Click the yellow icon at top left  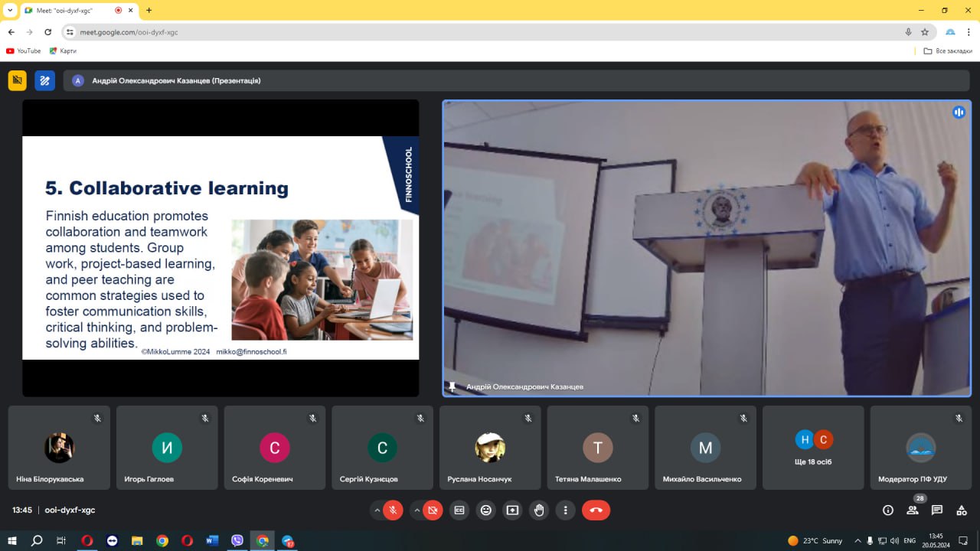[x=18, y=80]
